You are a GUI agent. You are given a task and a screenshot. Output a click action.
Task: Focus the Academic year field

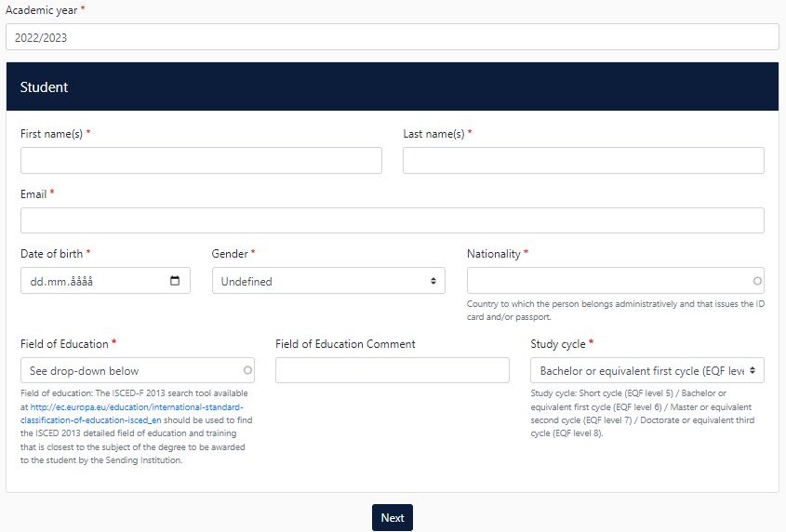pos(392,37)
